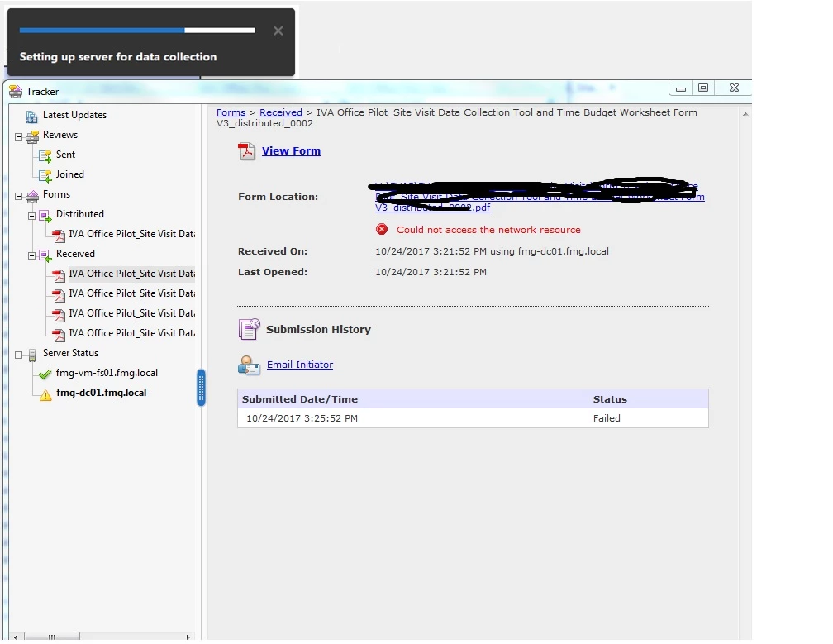
Task: Click PDF icon of fourth Received form
Action: coord(59,335)
